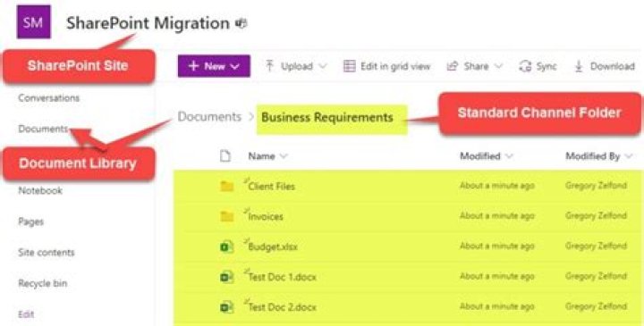Image resolution: width=644 pixels, height=326 pixels.
Task: Click the Download arrow icon
Action: (579, 66)
